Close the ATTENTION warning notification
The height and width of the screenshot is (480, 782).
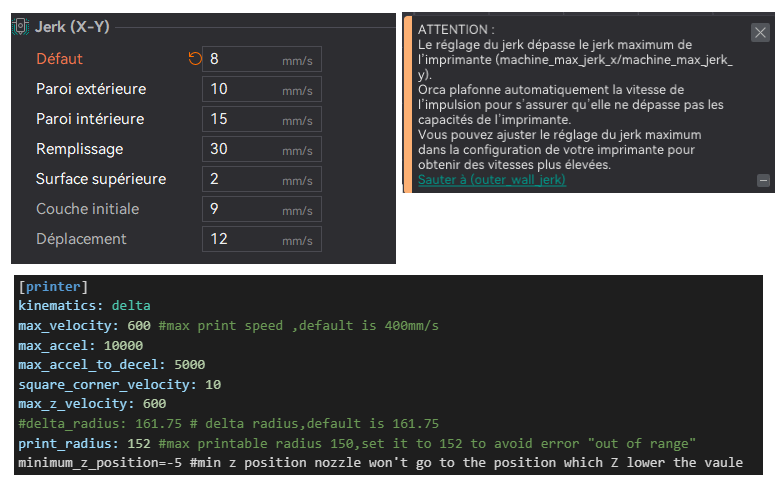pyautogui.click(x=760, y=33)
